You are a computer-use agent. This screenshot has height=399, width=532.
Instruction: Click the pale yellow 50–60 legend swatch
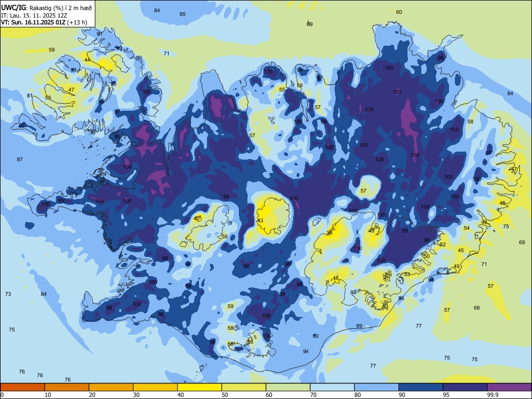coord(244,387)
